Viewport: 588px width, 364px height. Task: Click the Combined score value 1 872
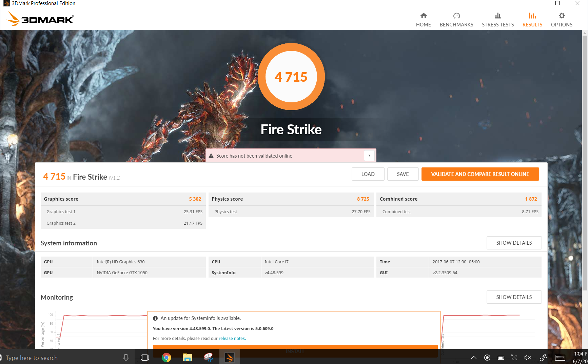pos(531,199)
